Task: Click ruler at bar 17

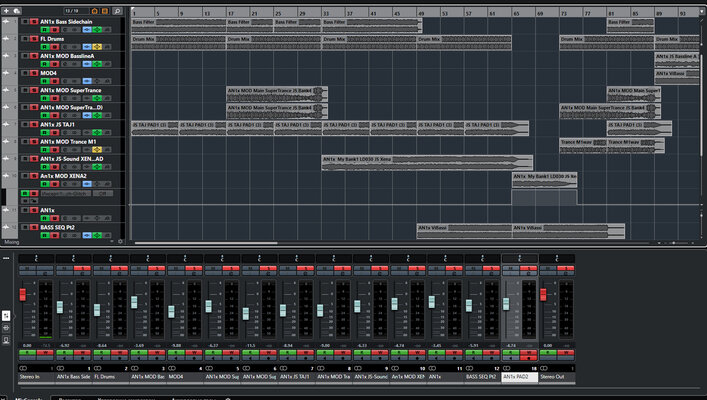Action: pos(230,13)
